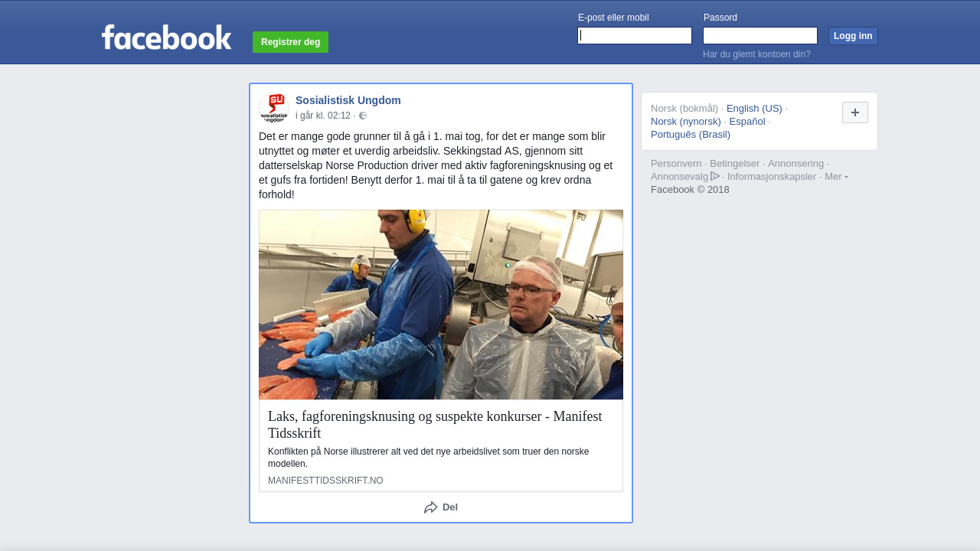Switch language to English (US)
The height and width of the screenshot is (551, 980).
(x=754, y=108)
